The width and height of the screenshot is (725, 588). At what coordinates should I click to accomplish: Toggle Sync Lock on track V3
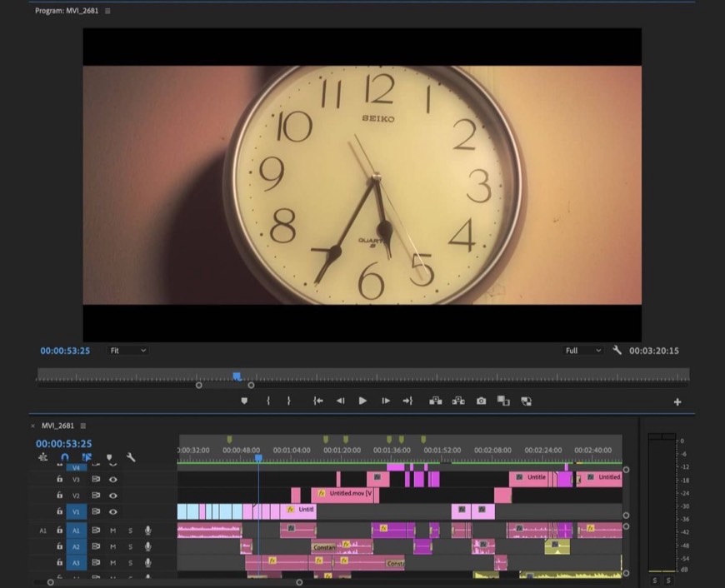(96, 480)
